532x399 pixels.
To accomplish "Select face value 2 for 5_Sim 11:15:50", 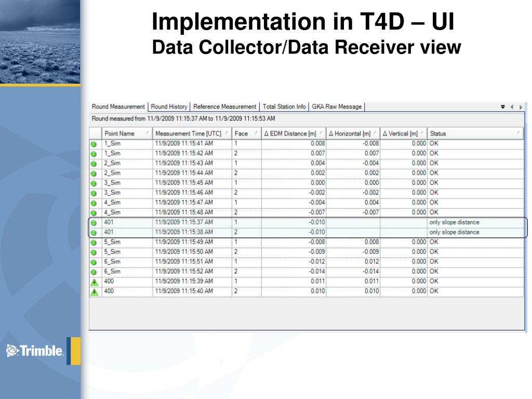I will [x=236, y=252].
